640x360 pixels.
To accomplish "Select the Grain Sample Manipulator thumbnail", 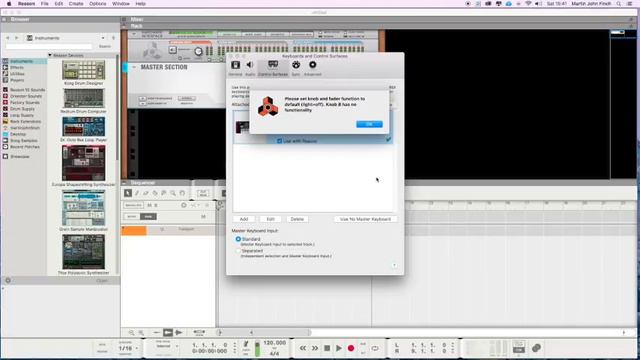I will (x=83, y=208).
